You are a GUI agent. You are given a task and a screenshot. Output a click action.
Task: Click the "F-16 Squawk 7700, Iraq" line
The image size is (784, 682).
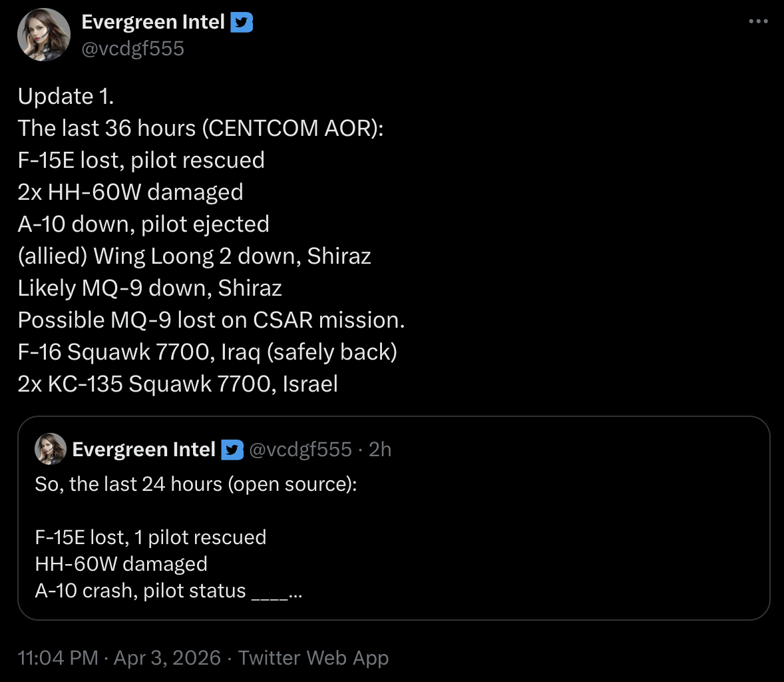click(207, 352)
